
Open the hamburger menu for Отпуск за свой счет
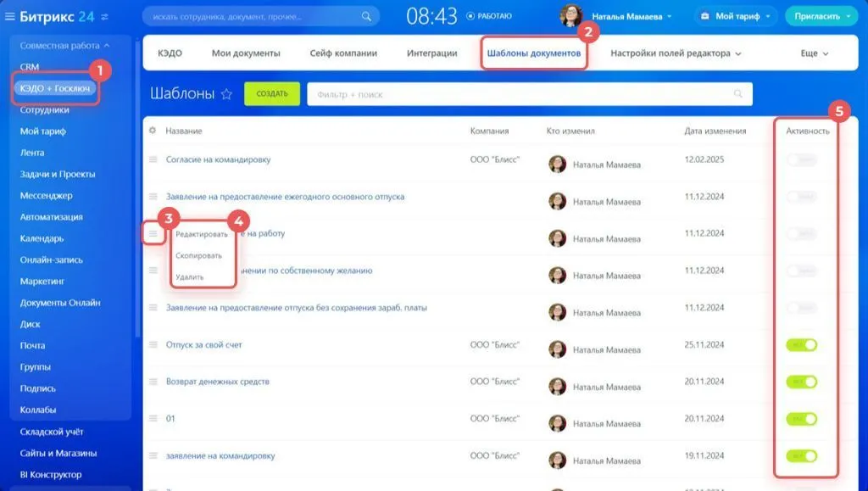(153, 345)
